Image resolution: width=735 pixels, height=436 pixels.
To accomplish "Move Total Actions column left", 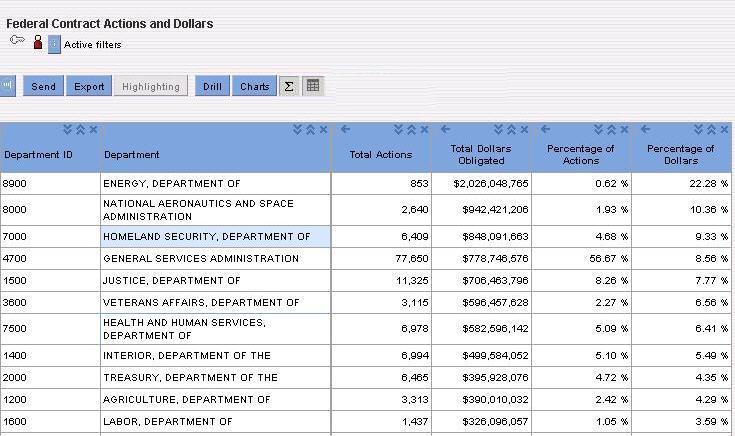I will click(345, 129).
